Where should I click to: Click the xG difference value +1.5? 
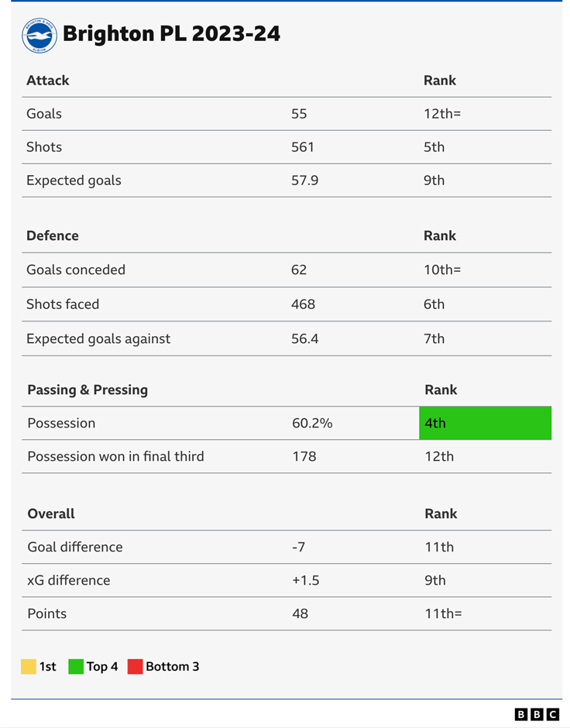(x=306, y=580)
